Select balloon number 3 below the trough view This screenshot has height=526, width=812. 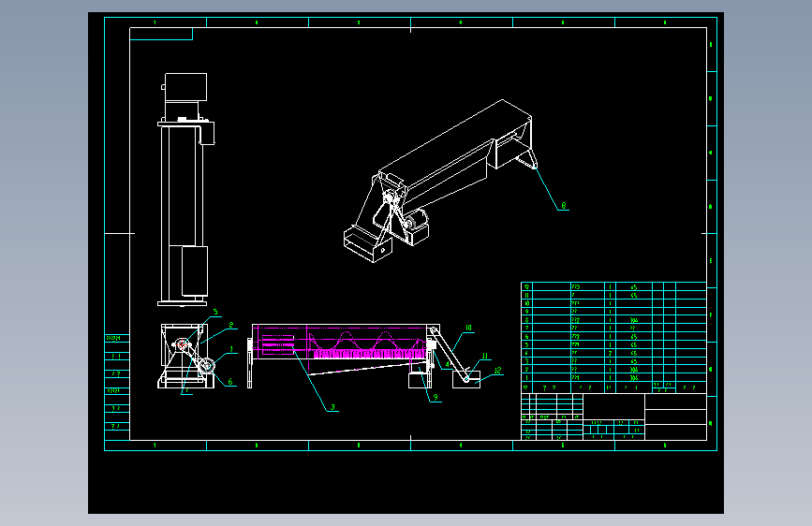[x=332, y=407]
